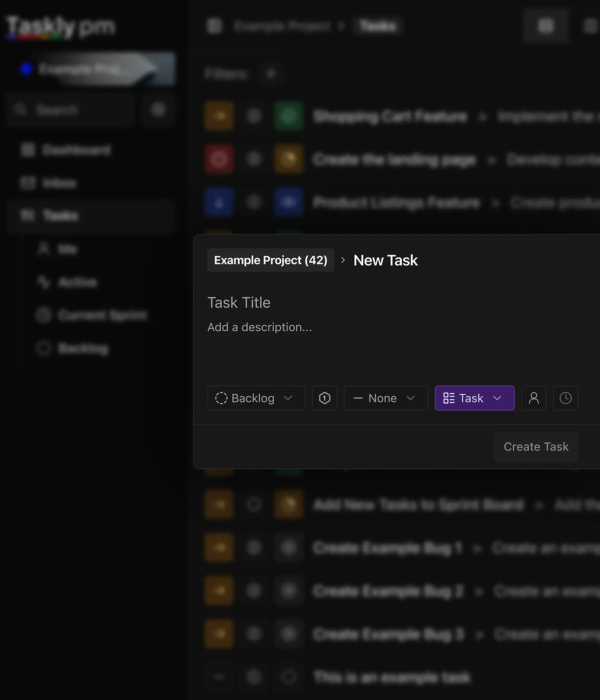Click the red priority icon on landing page row
This screenshot has height=700, width=600.
[219, 159]
